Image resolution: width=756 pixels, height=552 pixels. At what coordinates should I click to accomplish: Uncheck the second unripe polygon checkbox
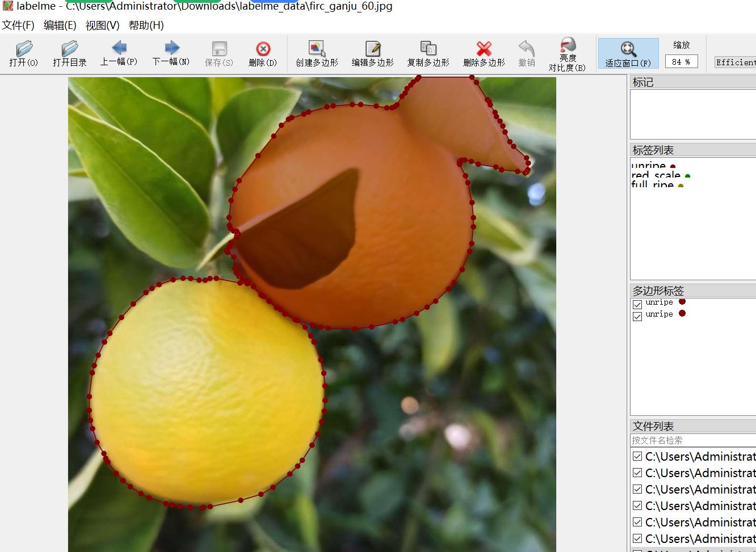637,316
